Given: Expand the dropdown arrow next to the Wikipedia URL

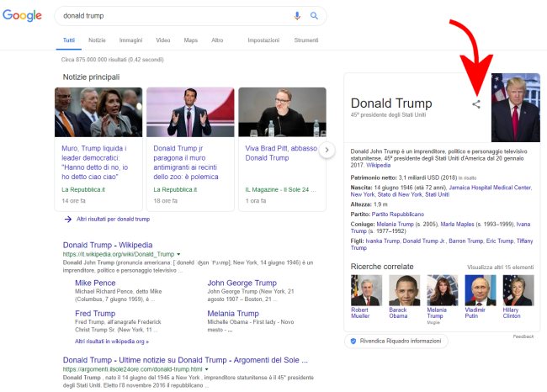Looking at the screenshot, I should pyautogui.click(x=178, y=253).
